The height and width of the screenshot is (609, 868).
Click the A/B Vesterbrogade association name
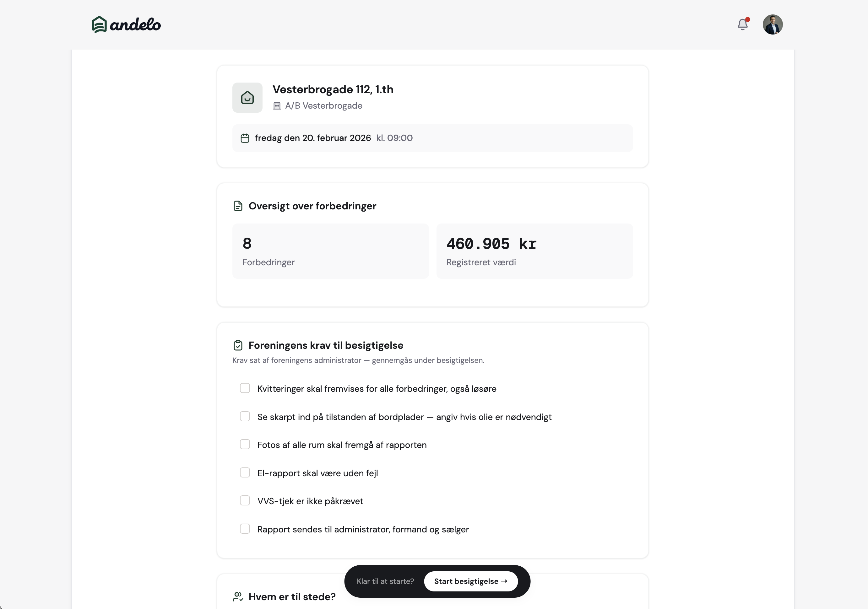click(x=323, y=106)
